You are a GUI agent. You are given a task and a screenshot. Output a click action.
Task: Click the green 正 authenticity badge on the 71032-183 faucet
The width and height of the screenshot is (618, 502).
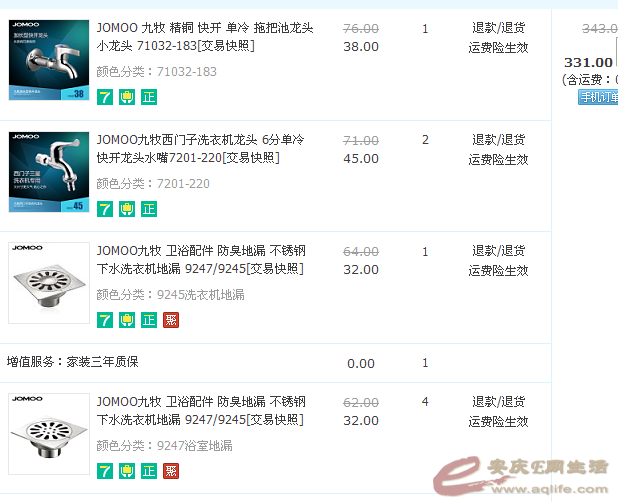[149, 97]
